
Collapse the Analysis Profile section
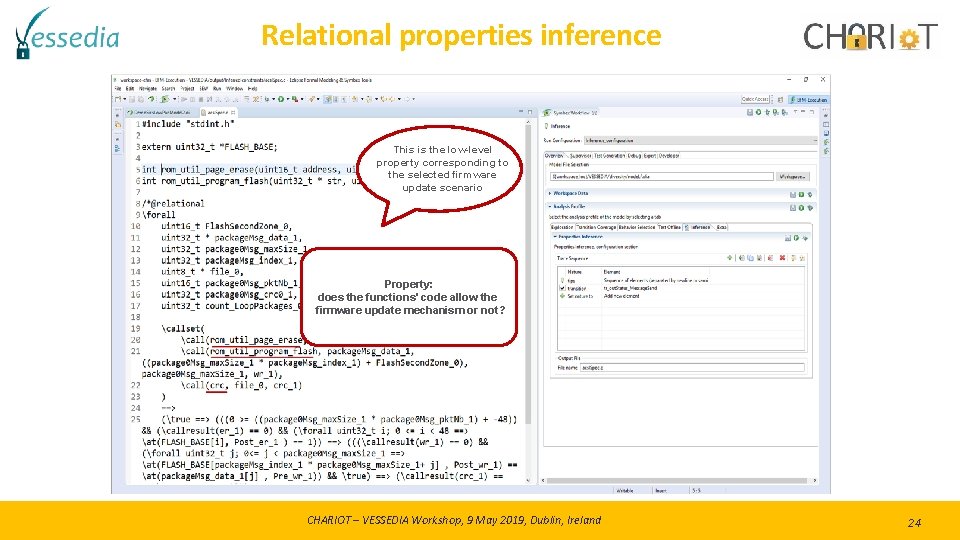(550, 206)
